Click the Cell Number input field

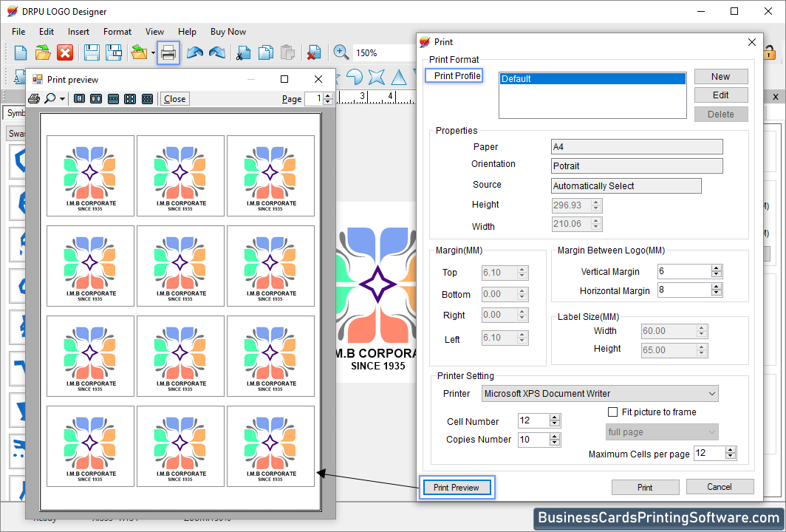[534, 420]
